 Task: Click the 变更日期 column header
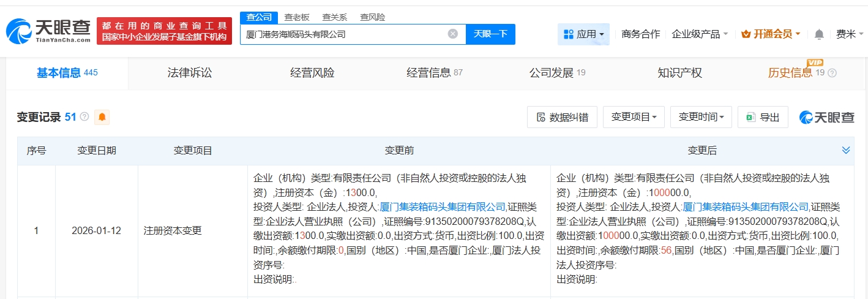[x=96, y=150]
